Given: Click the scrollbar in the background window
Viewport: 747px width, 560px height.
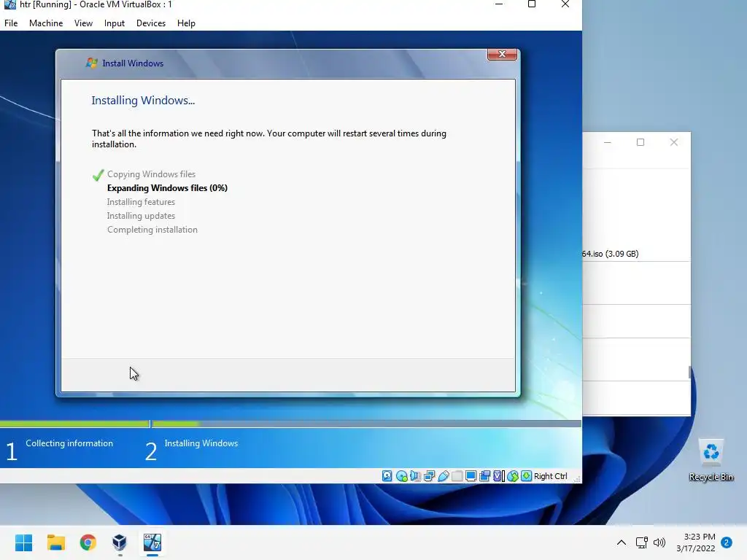Looking at the screenshot, I should [689, 373].
